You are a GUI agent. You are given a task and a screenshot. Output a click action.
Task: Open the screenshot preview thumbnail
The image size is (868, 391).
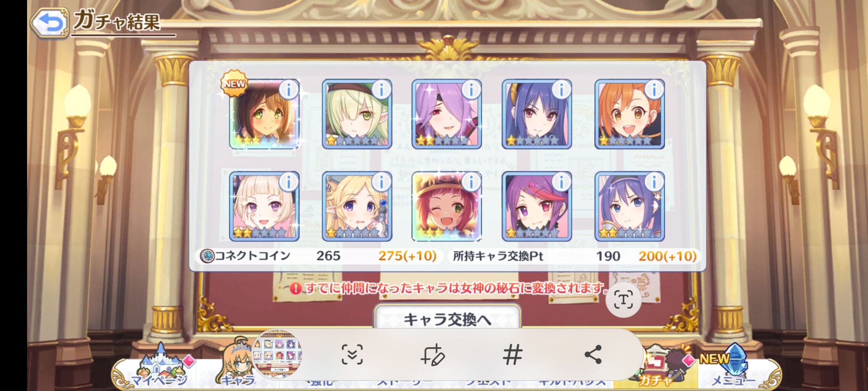point(277,355)
